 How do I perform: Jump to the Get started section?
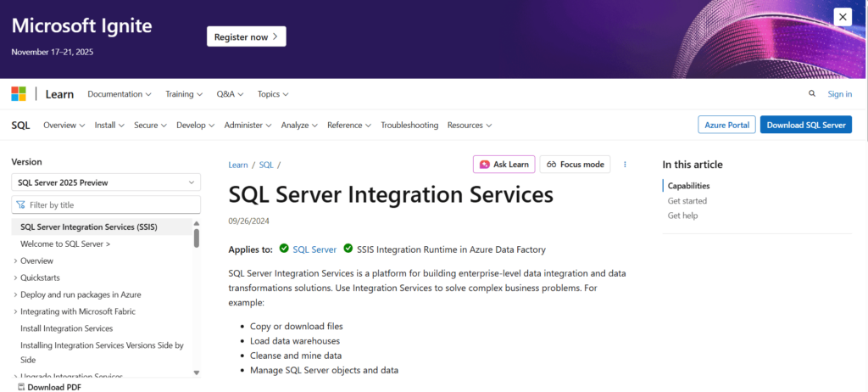[687, 201]
